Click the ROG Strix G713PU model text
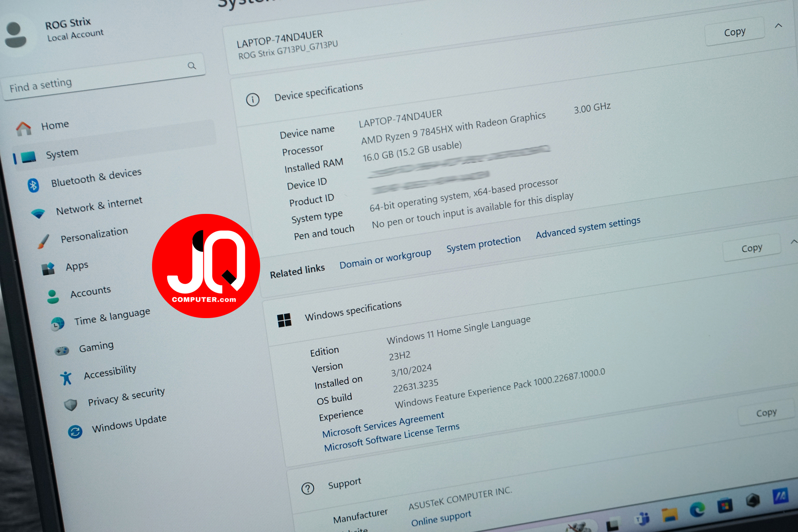This screenshot has height=532, width=798. 288,50
